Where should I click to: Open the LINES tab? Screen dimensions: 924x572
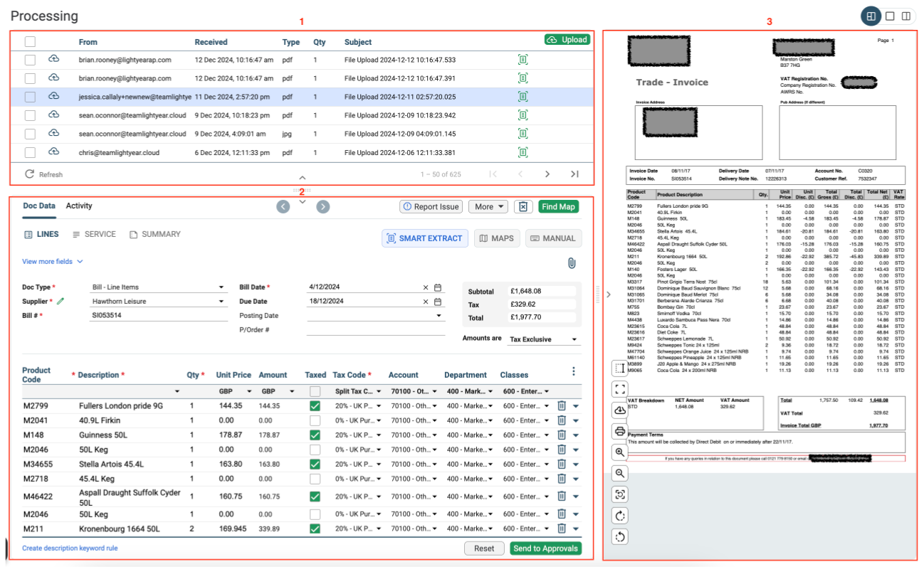(x=42, y=234)
